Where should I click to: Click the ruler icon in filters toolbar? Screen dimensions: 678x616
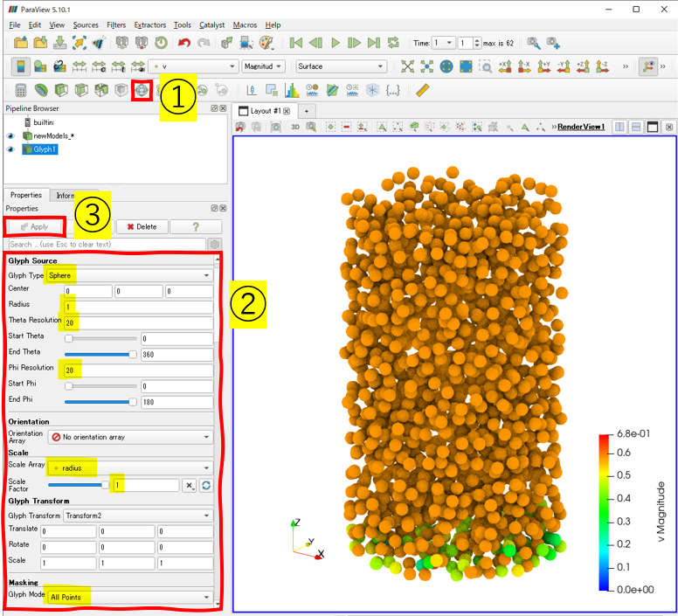point(422,90)
